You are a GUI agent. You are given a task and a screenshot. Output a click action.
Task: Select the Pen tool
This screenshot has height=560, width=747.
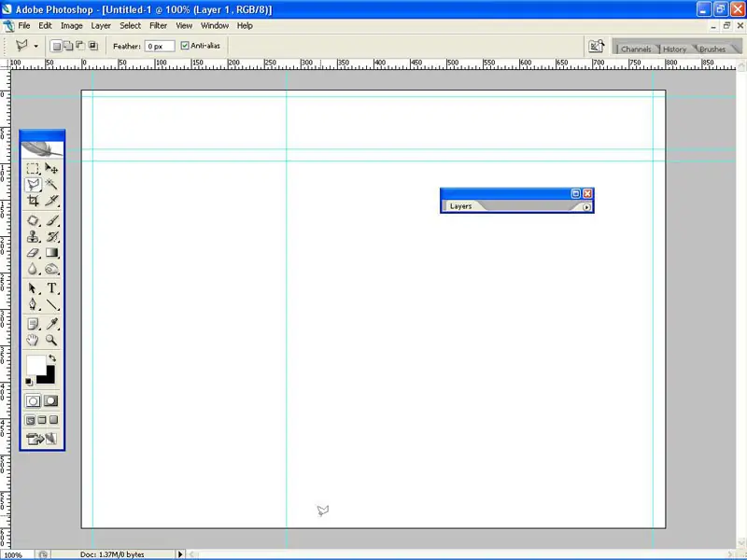pos(33,304)
